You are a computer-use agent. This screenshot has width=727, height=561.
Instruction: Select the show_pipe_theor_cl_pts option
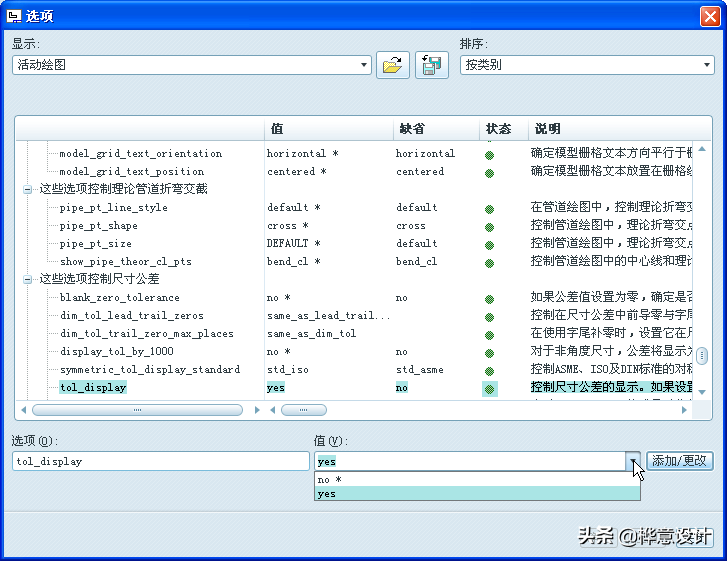[x=126, y=261]
